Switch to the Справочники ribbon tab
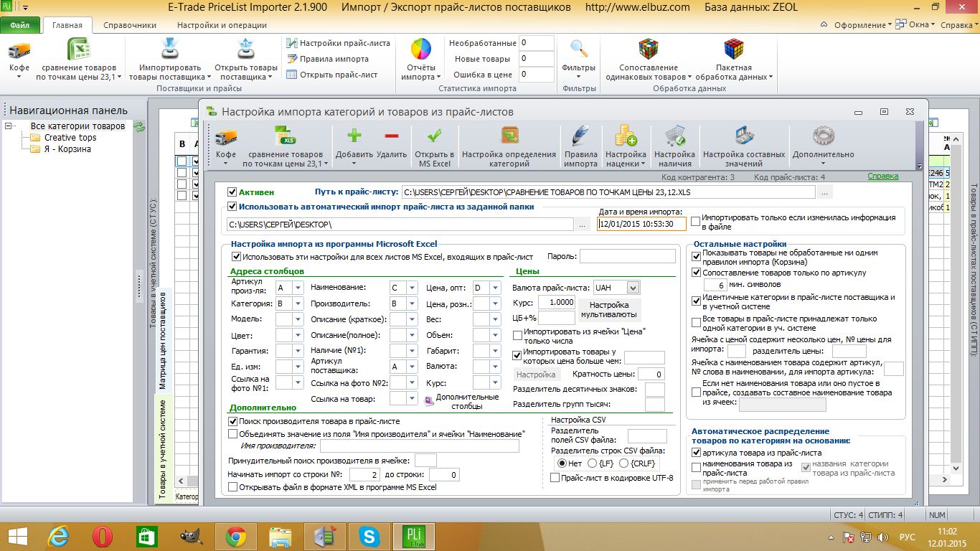Viewport: 980px width, 551px height. point(130,25)
